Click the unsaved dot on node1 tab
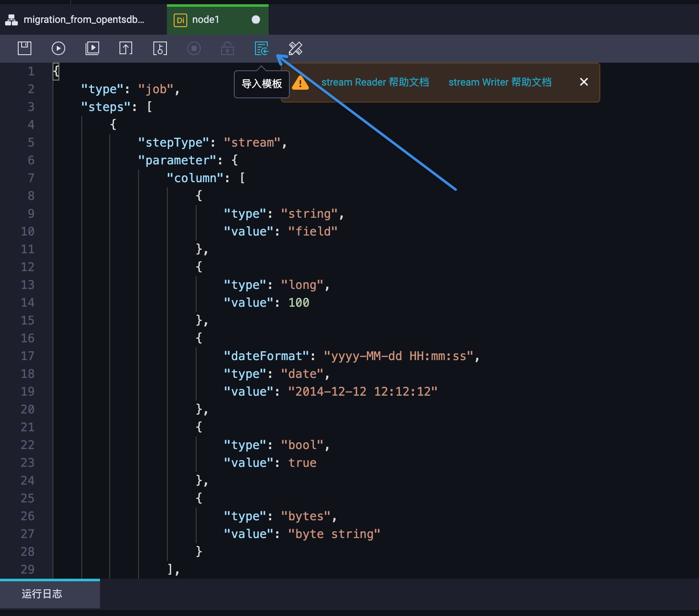 (256, 19)
